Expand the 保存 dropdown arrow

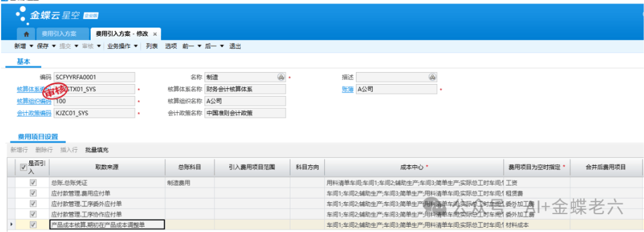[54, 47]
